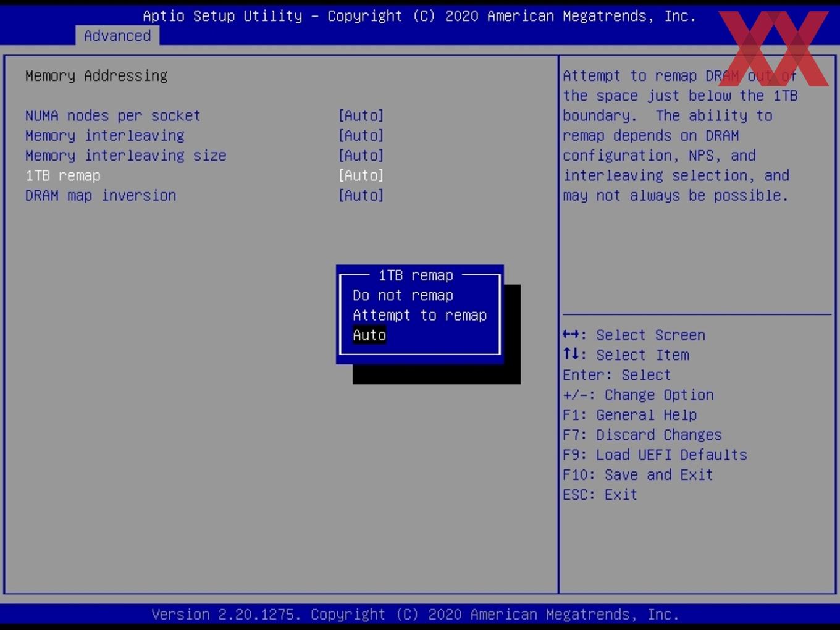Select NUMA nodes per socket setting
840x630 pixels.
(x=113, y=115)
